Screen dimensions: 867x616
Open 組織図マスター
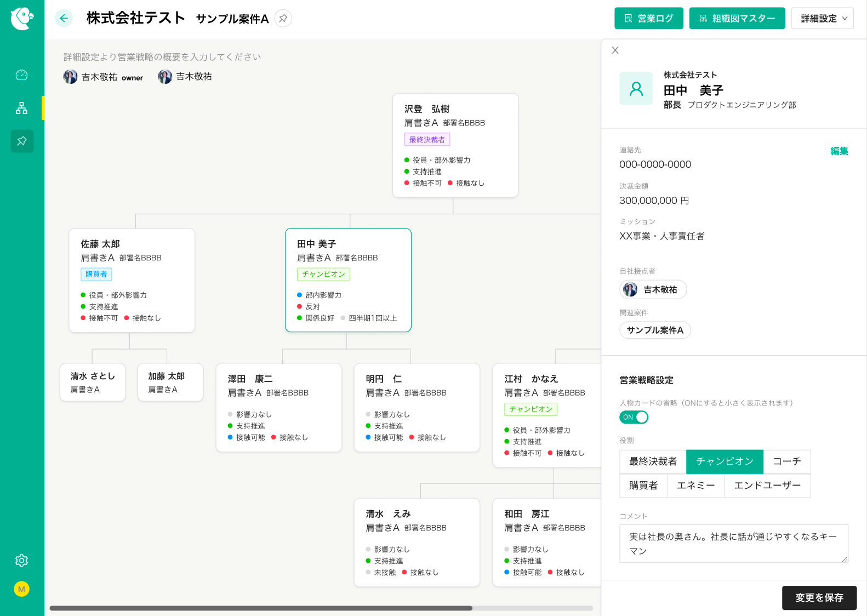point(737,19)
